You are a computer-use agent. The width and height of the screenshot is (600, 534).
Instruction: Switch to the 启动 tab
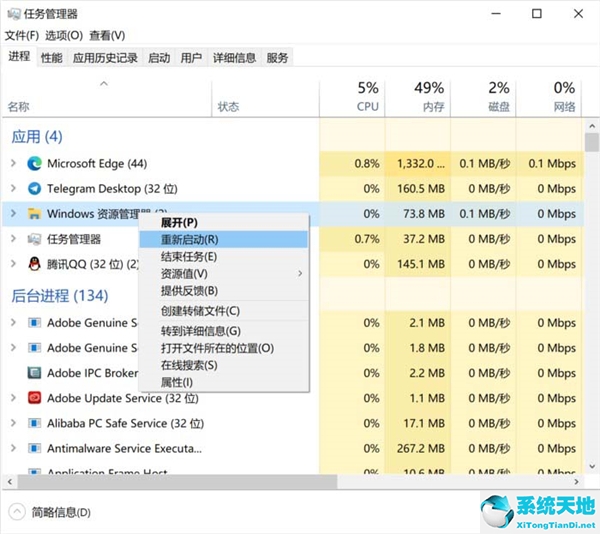(159, 58)
